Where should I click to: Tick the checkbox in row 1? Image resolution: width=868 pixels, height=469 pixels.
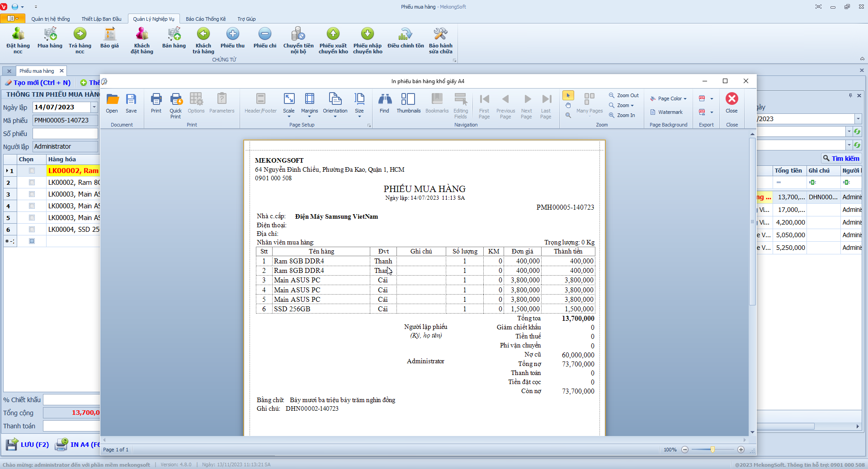click(x=32, y=171)
